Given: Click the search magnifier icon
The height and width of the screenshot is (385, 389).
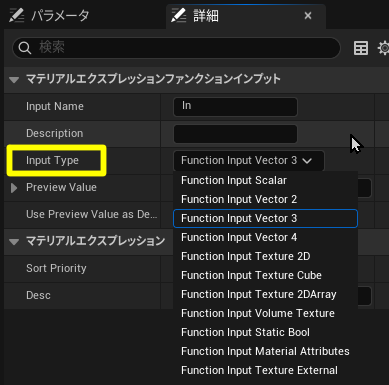Looking at the screenshot, I should (x=24, y=48).
